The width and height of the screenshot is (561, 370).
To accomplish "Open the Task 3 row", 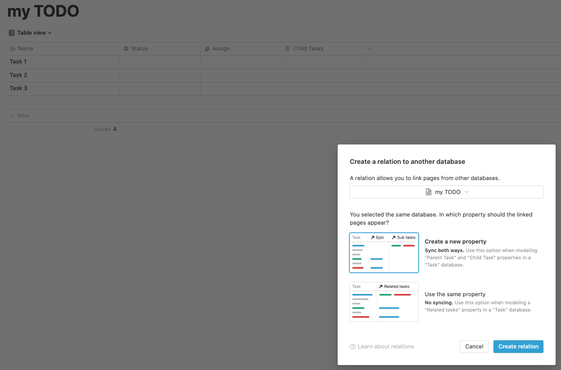I will [x=18, y=88].
